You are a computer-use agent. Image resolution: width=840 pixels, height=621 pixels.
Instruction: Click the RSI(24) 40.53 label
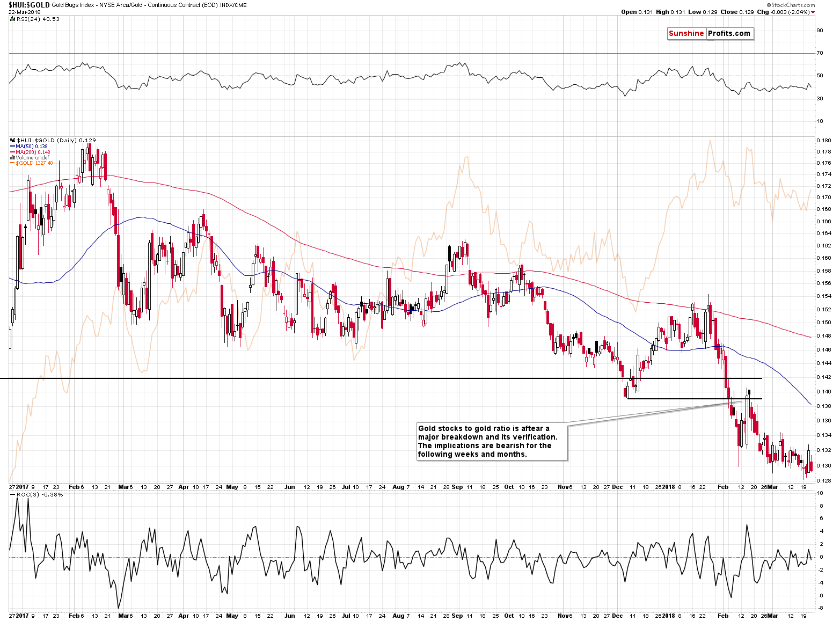pyautogui.click(x=38, y=19)
